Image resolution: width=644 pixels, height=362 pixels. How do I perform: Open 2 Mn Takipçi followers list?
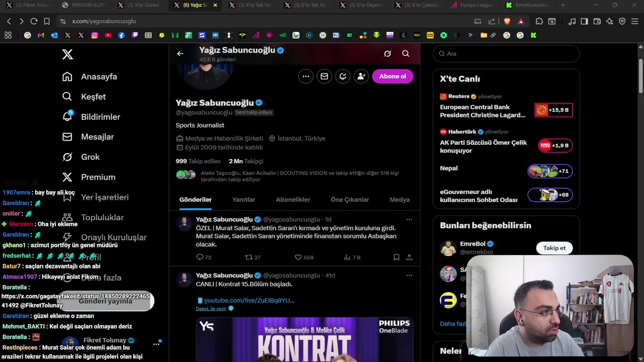[x=246, y=161]
